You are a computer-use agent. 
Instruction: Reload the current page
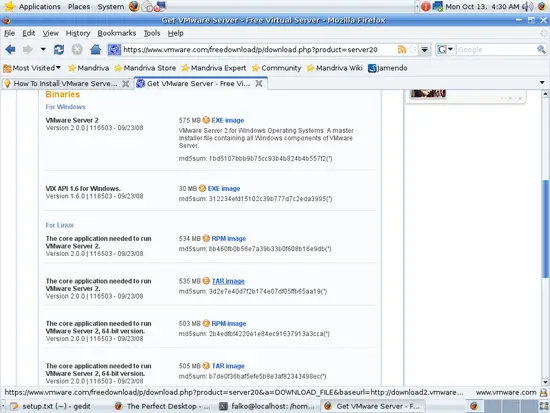(59, 50)
